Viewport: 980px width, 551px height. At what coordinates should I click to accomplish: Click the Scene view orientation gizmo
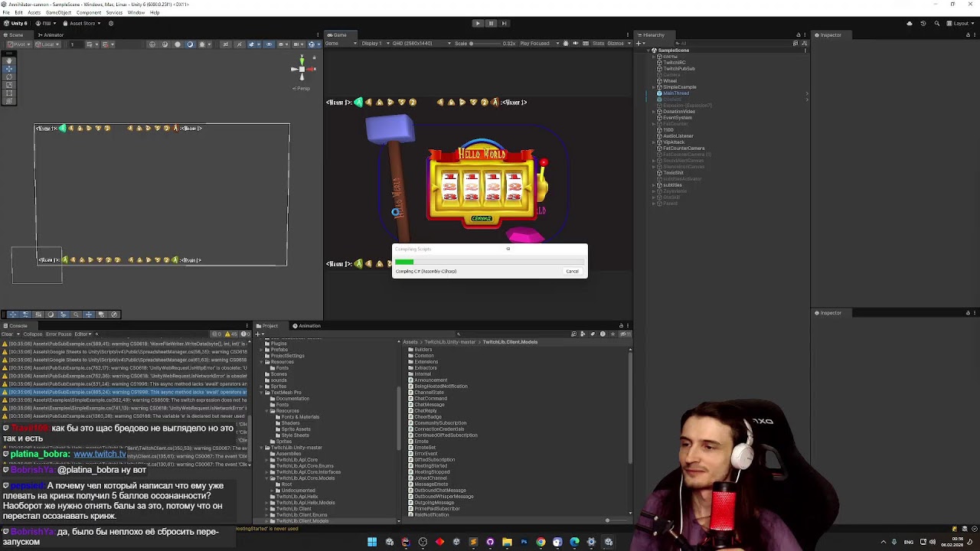pos(302,70)
